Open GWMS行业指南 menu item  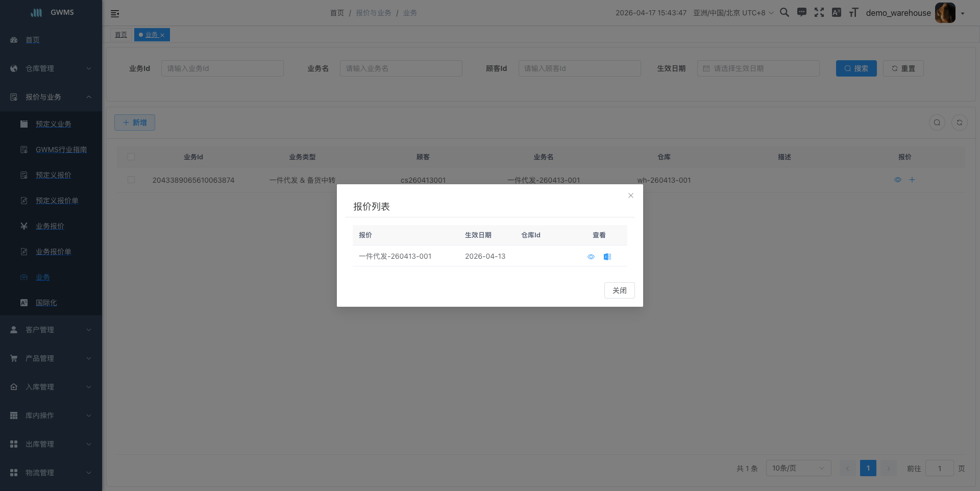[x=51, y=150]
